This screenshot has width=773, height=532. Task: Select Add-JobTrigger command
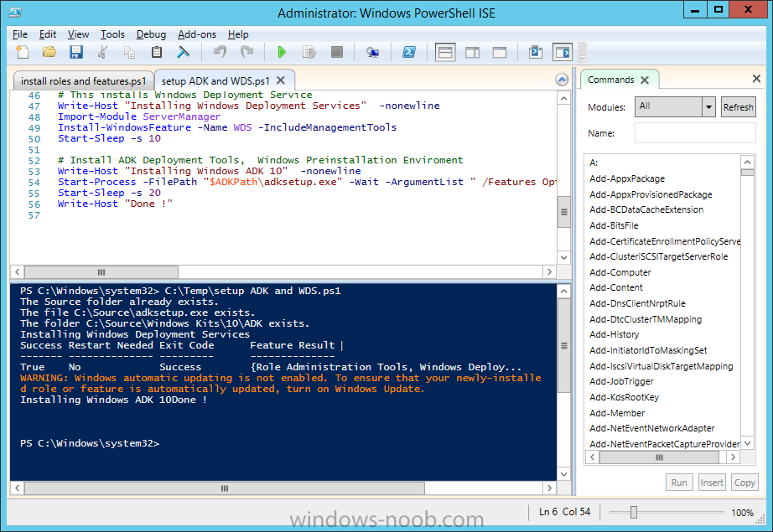coord(621,381)
